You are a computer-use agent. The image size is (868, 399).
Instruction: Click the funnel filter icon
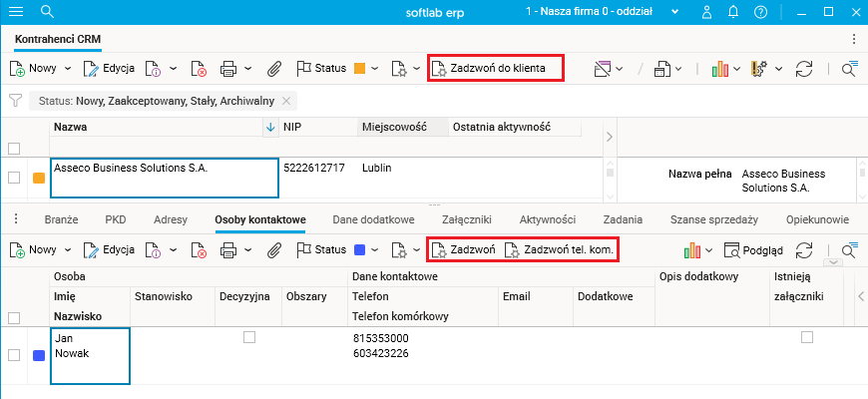(x=15, y=101)
